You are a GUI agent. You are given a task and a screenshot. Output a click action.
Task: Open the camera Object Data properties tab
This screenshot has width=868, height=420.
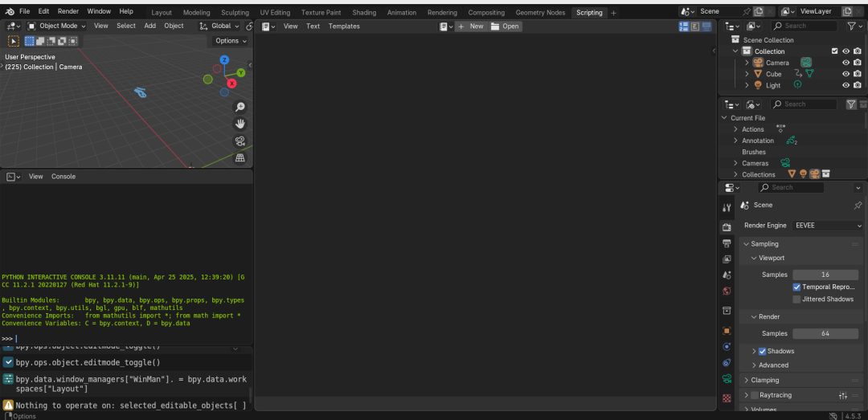pos(727,379)
